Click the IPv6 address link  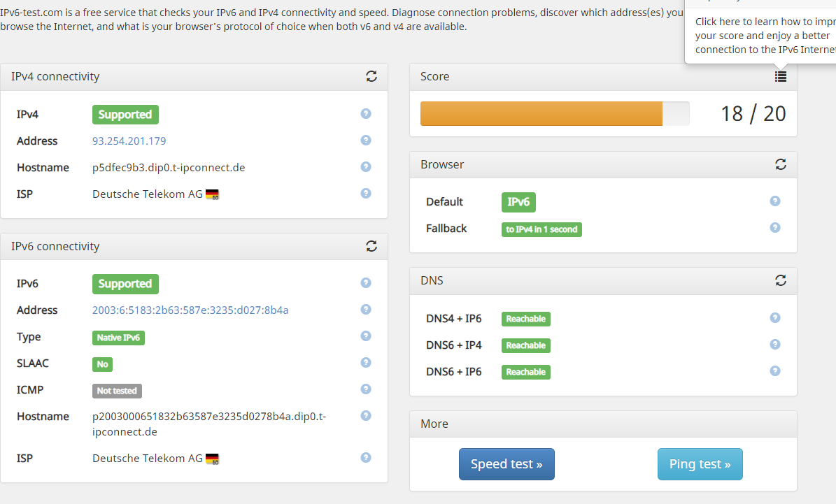pos(190,310)
